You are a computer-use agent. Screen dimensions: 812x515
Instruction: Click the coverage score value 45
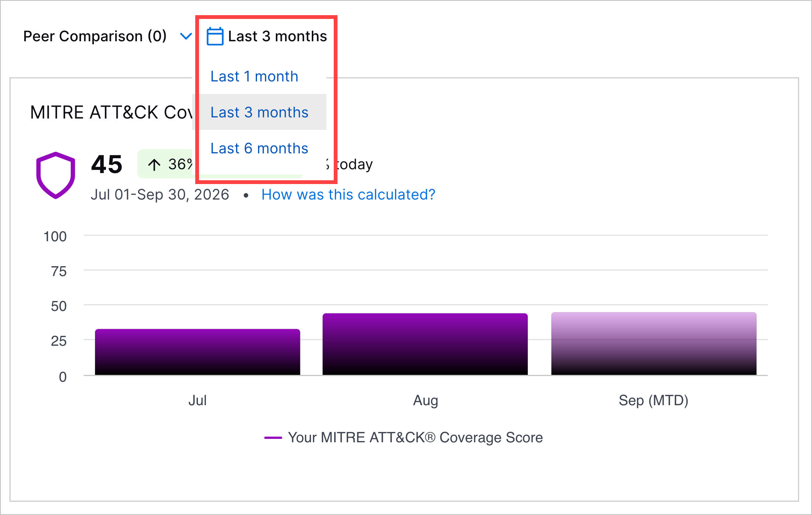[x=107, y=164]
